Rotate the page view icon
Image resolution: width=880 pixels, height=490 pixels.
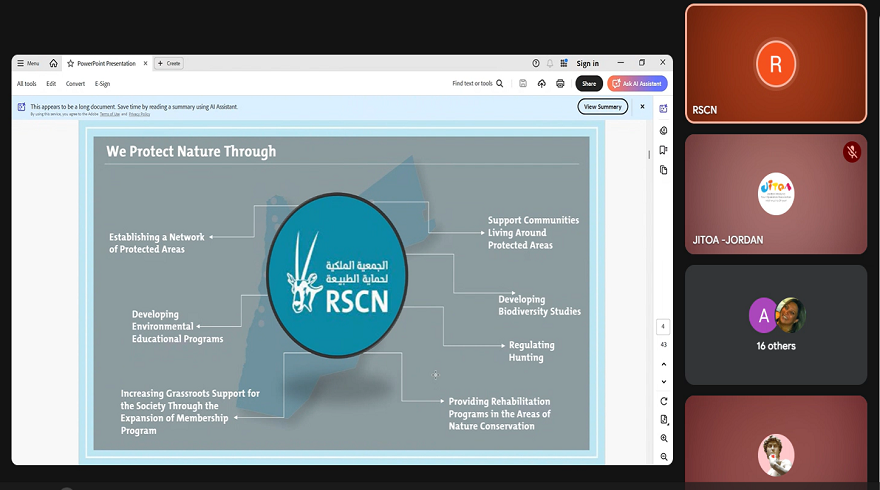coord(664,401)
